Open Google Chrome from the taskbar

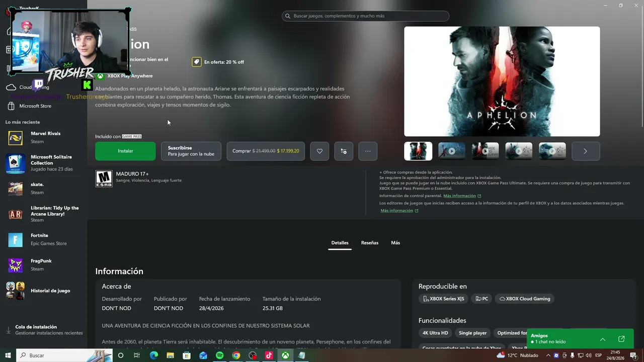236,355
